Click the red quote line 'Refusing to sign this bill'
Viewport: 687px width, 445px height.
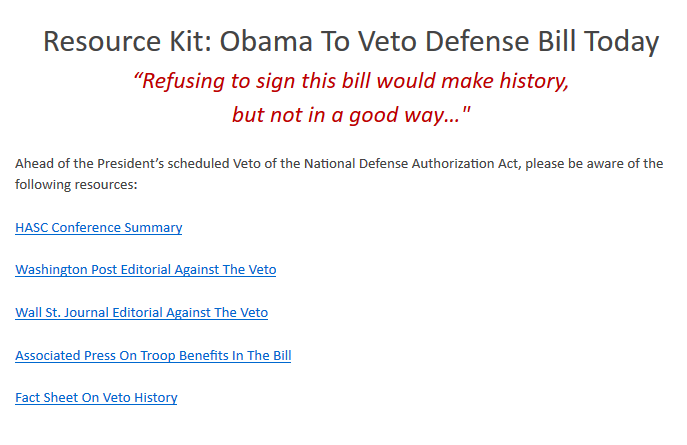[253, 81]
